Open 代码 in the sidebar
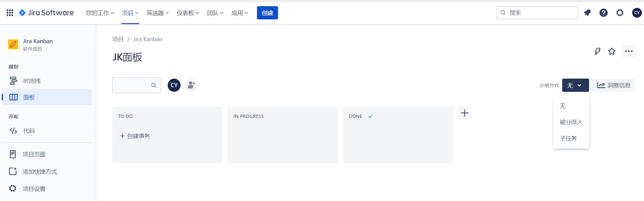This screenshot has height=201, width=644. [x=47, y=131]
